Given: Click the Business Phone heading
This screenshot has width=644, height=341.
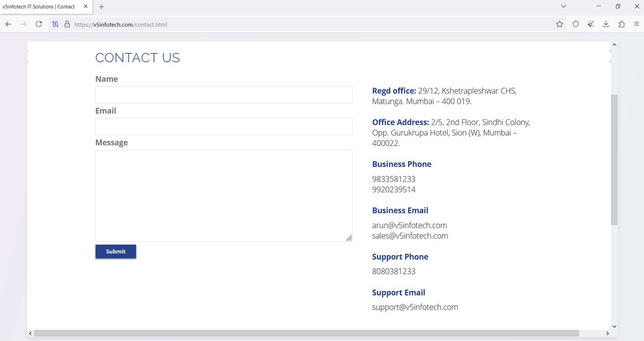Looking at the screenshot, I should [x=402, y=164].
